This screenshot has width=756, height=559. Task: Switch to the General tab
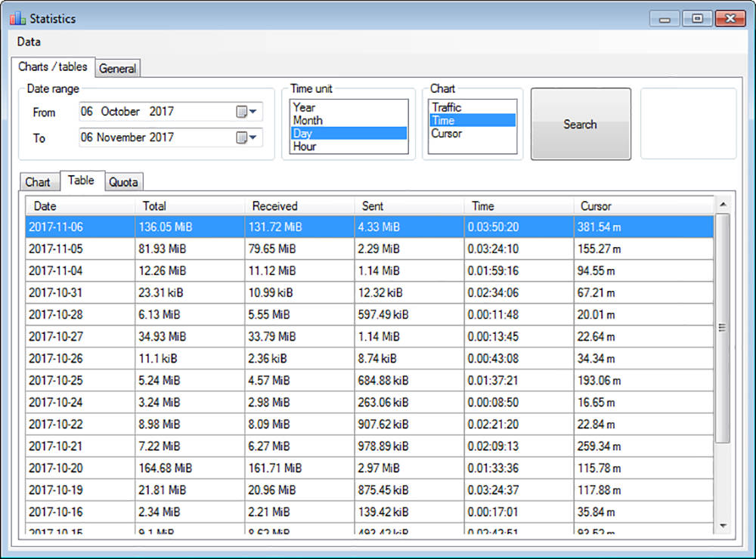(x=118, y=68)
